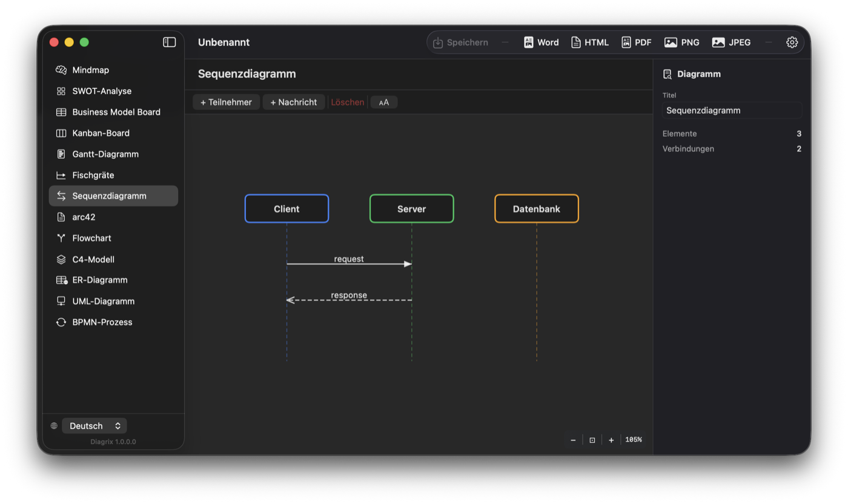Click the Diagrix 1.0.0.0 version text
848x504 pixels.
click(113, 442)
